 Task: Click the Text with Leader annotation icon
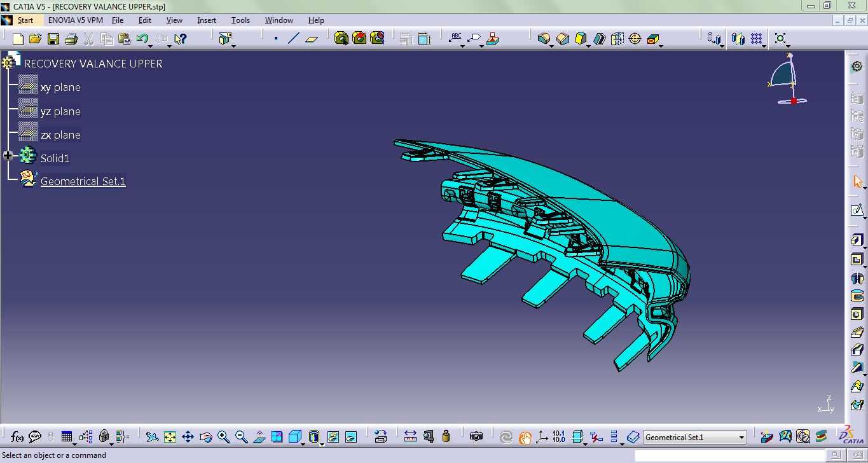tap(455, 39)
